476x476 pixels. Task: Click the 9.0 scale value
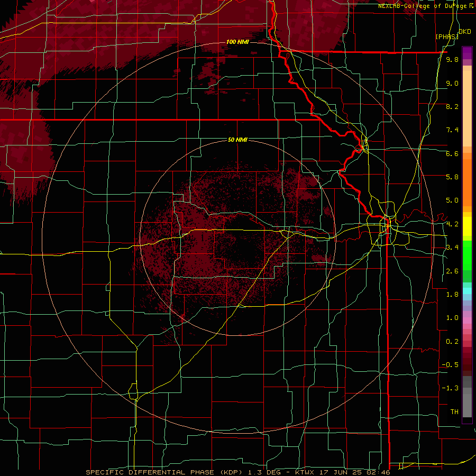[452, 83]
